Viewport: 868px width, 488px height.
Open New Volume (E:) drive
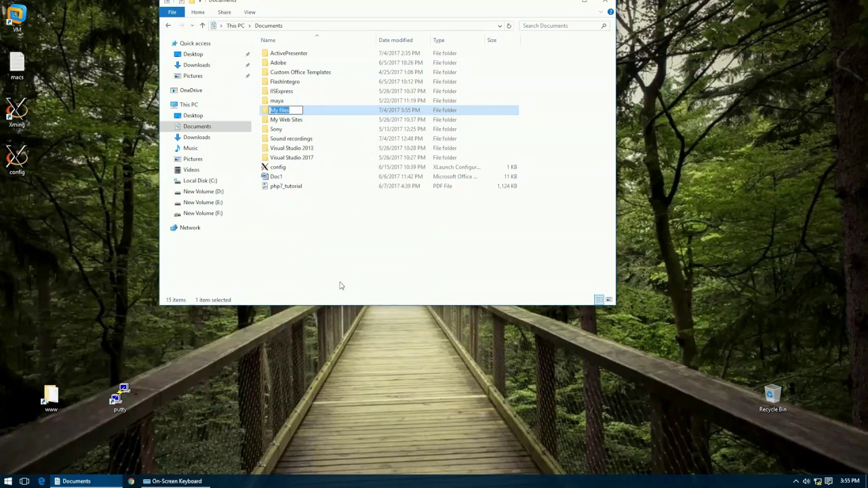[x=203, y=203]
